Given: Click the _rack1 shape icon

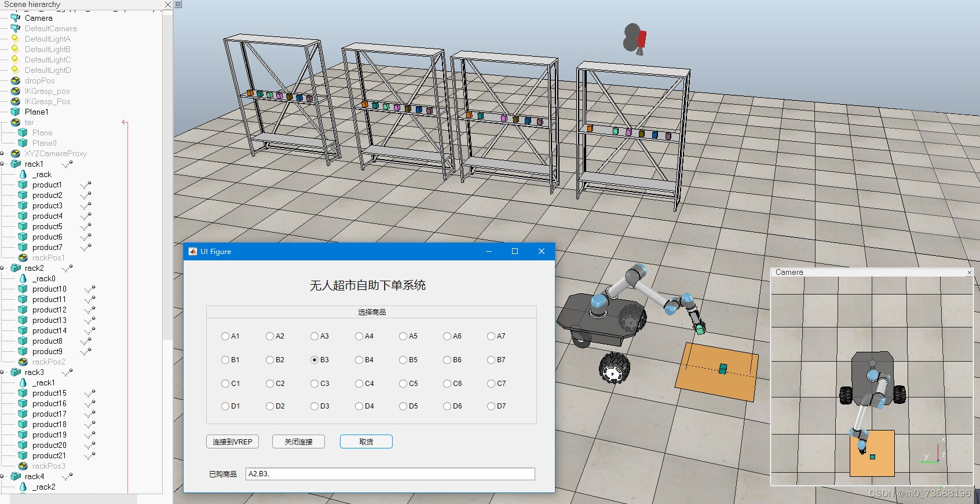Looking at the screenshot, I should point(23,382).
